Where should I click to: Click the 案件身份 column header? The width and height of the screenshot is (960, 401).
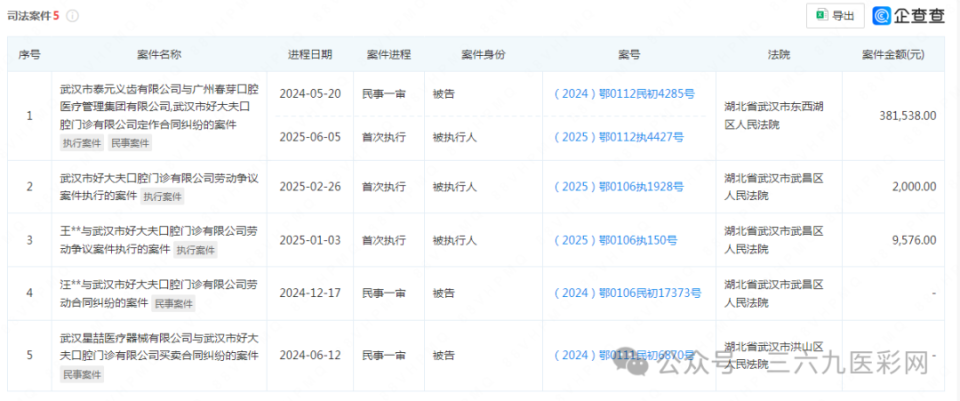483,54
